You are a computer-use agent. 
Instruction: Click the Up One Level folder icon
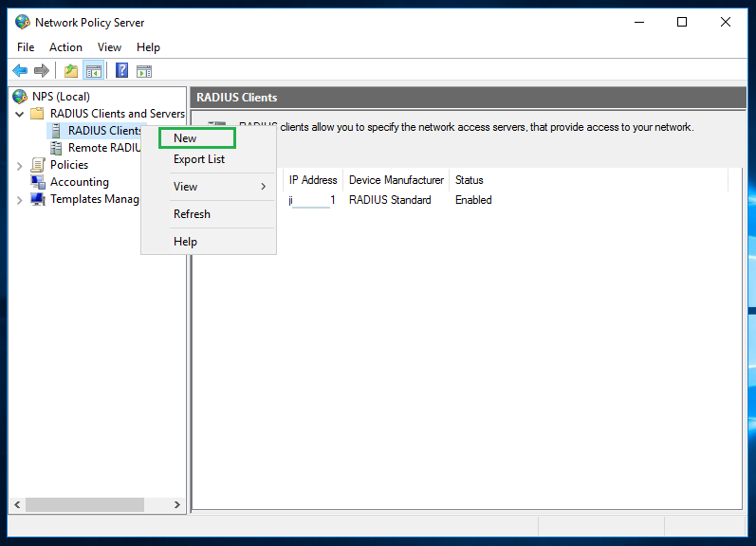pos(71,70)
